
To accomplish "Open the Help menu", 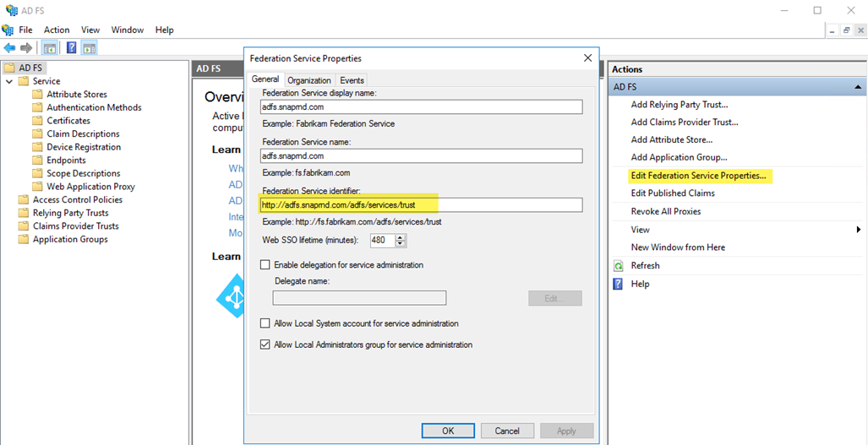I will [165, 30].
